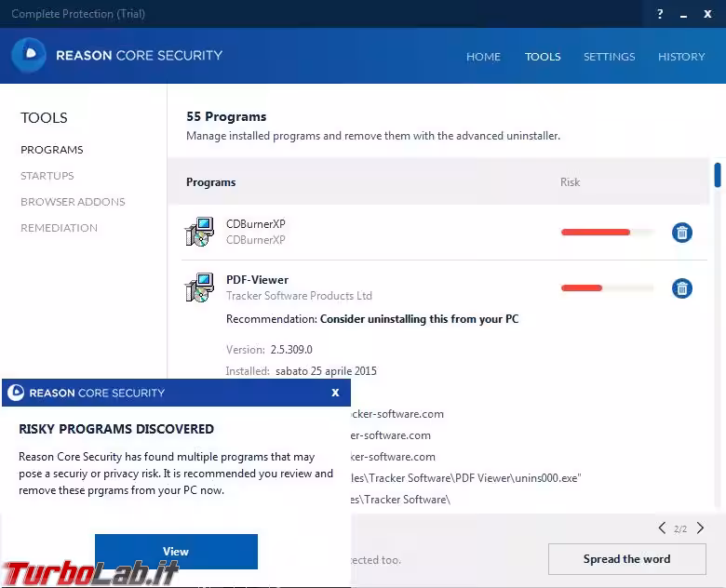Viewport: 726px width, 588px height.
Task: Close the Risky Programs popup
Action: pos(335,393)
